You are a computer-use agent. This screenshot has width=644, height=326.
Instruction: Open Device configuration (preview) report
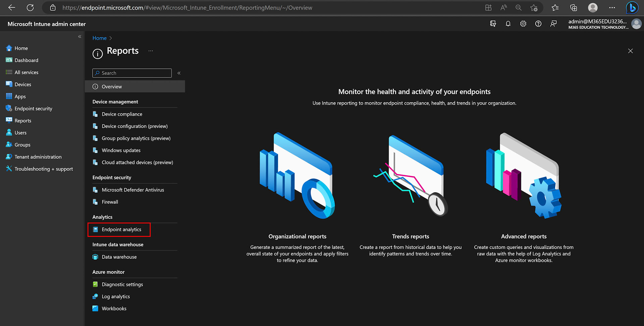click(135, 126)
